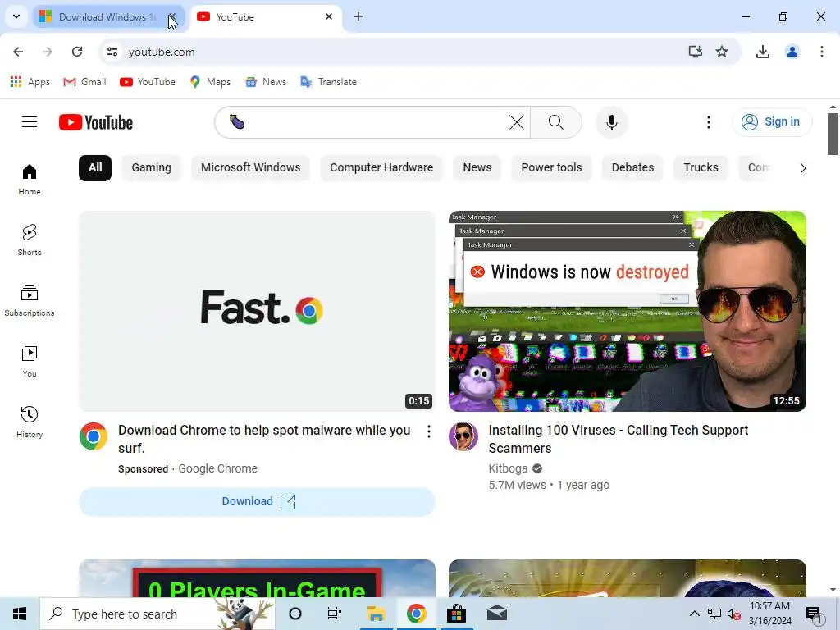Open Chrome downloads
Viewport: 840px width, 630px height.
pos(763,52)
